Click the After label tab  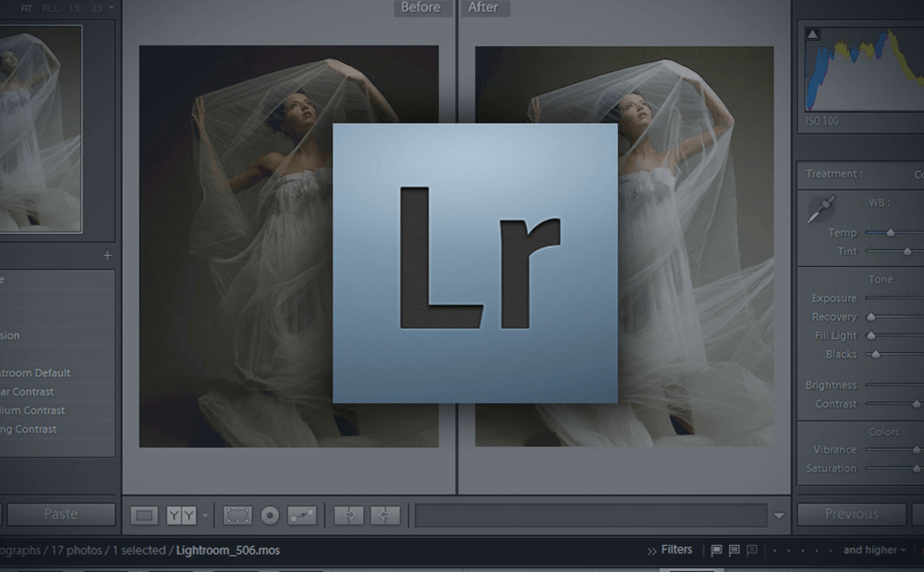point(485,7)
